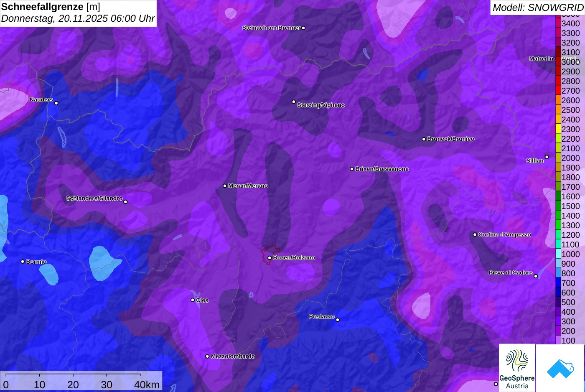Click the 'Brixen/Bressanone' city label
This screenshot has height=392, width=585.
382,169
